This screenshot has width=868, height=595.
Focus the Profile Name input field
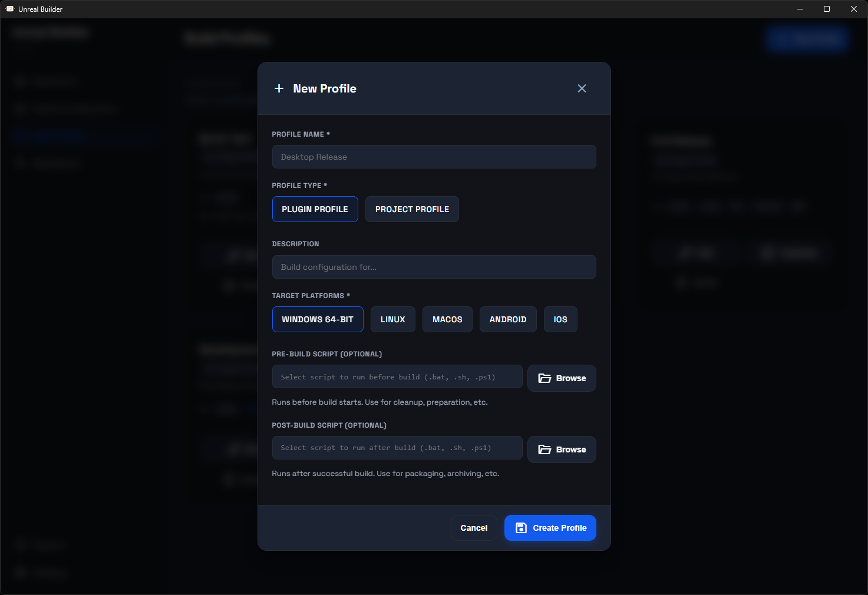[x=434, y=157]
